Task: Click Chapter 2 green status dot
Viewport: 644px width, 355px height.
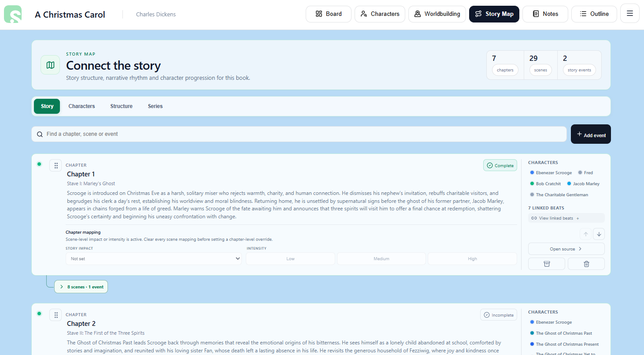Action: click(x=39, y=314)
